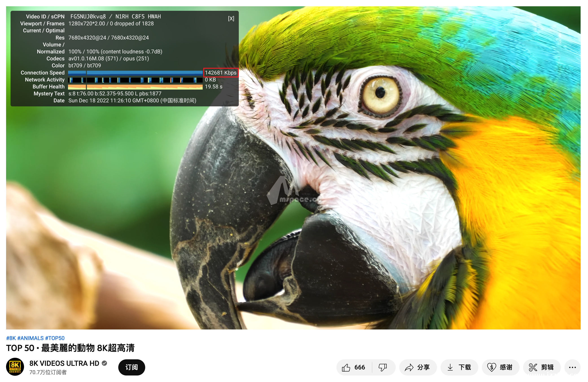Dislike the video with thumbs-down icon
The image size is (588, 382).
(383, 367)
